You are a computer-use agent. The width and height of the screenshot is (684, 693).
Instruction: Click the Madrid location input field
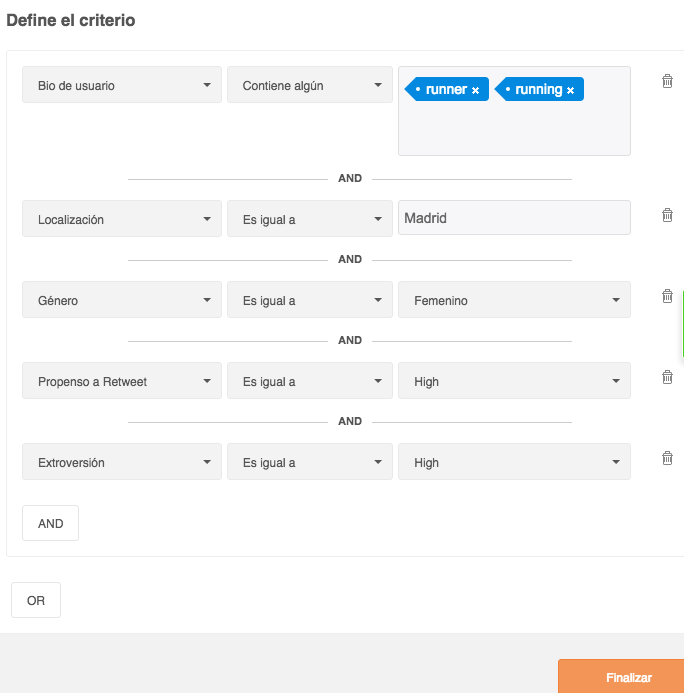514,217
